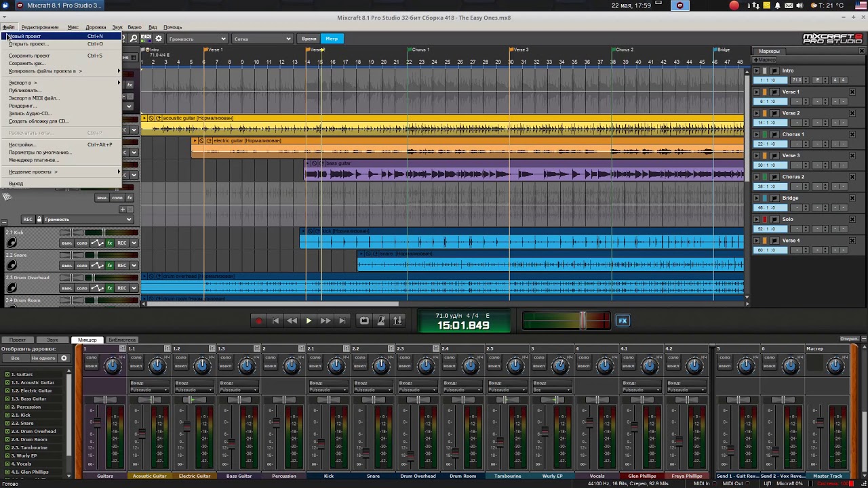
Task: Click the Record button in transport
Action: 258,321
